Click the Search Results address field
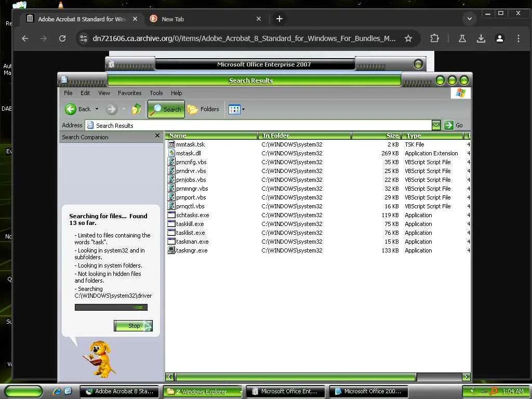The height and width of the screenshot is (399, 532). click(x=259, y=125)
